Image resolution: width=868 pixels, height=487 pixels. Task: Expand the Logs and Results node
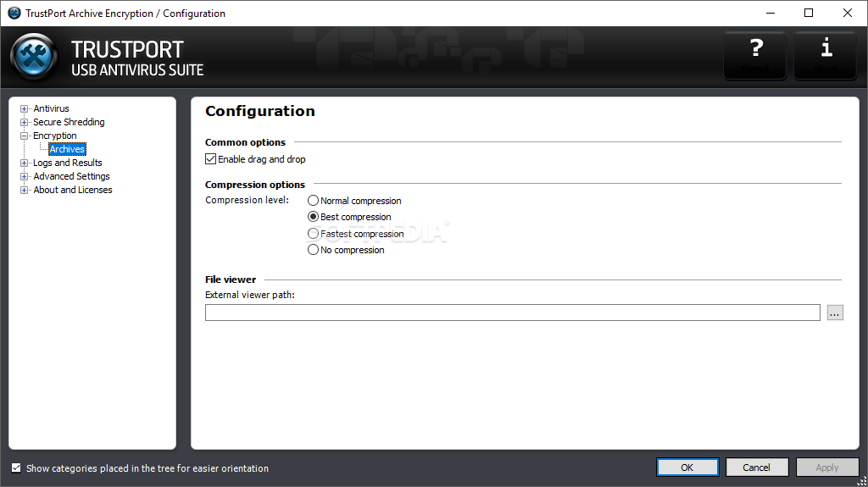24,163
